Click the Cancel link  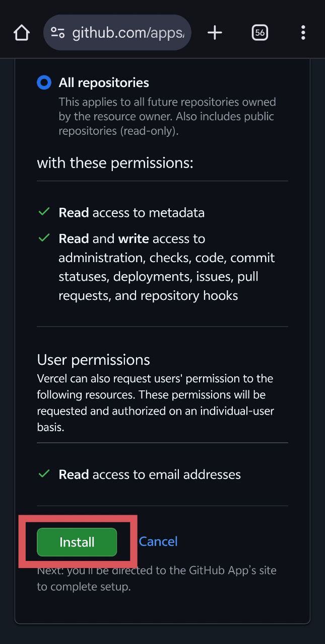point(158,541)
